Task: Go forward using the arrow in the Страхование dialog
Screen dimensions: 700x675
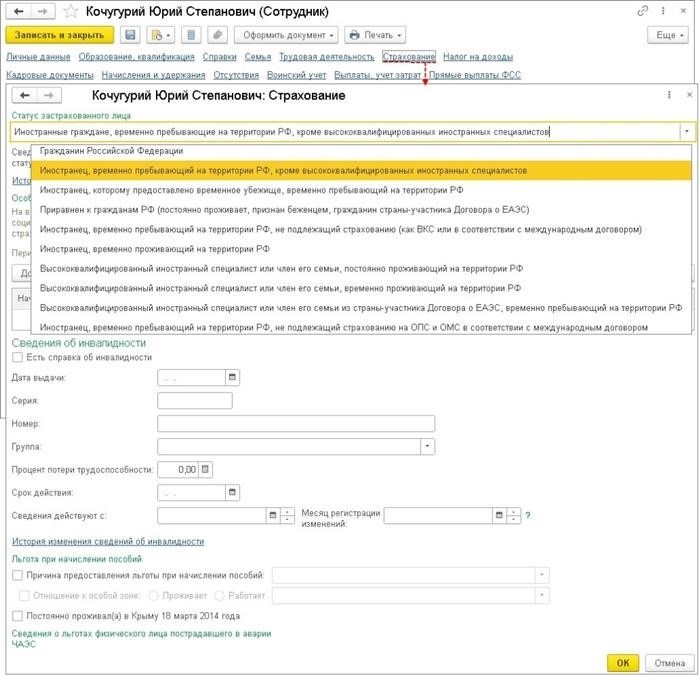Action: (x=49, y=95)
